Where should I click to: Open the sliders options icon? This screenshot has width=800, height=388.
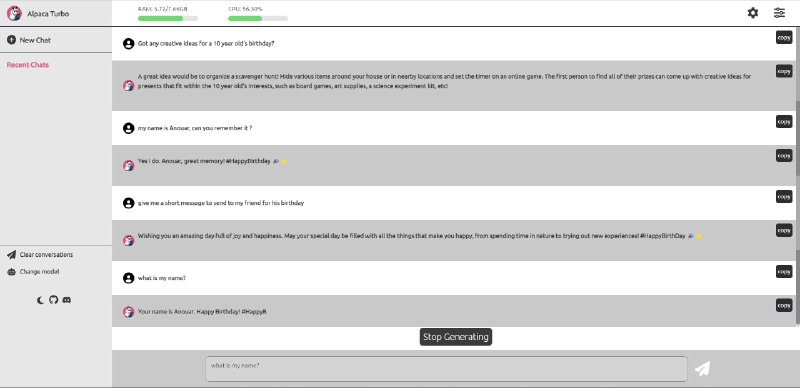779,13
